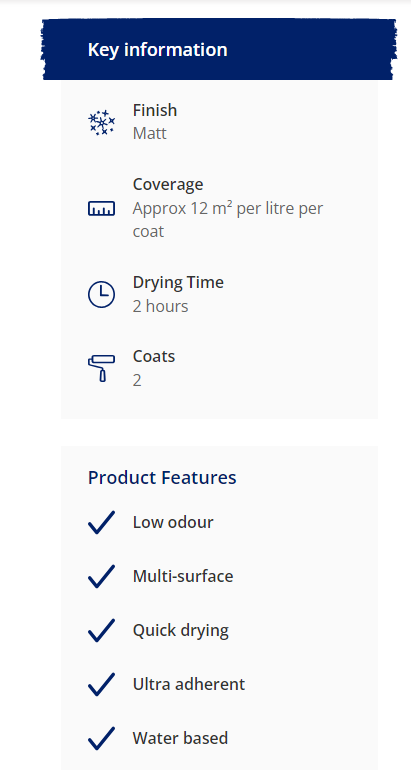Click the checkmark next to Ultra adherent

pos(102,684)
